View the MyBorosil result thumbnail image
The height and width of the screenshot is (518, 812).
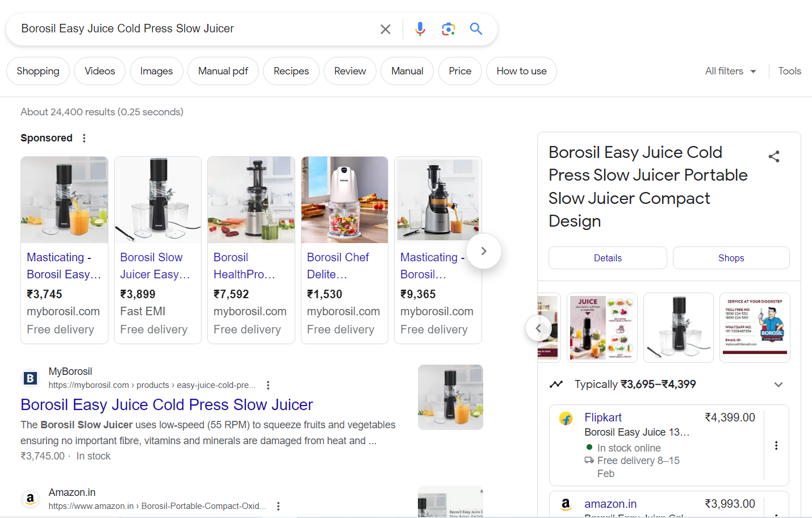450,397
